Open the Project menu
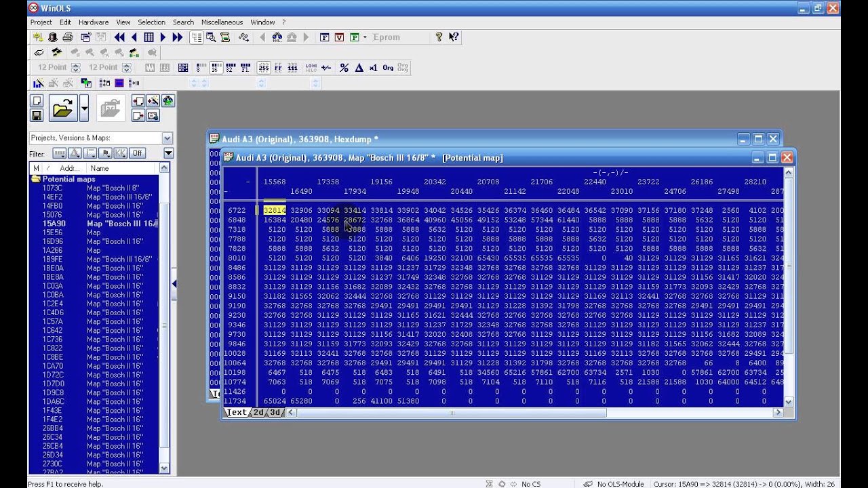 pyautogui.click(x=41, y=22)
